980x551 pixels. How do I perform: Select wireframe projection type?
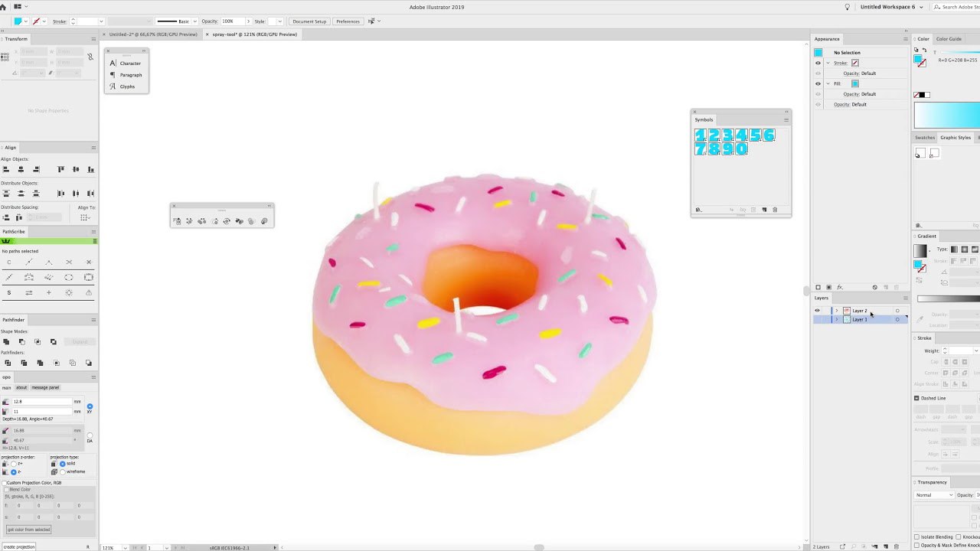[62, 471]
